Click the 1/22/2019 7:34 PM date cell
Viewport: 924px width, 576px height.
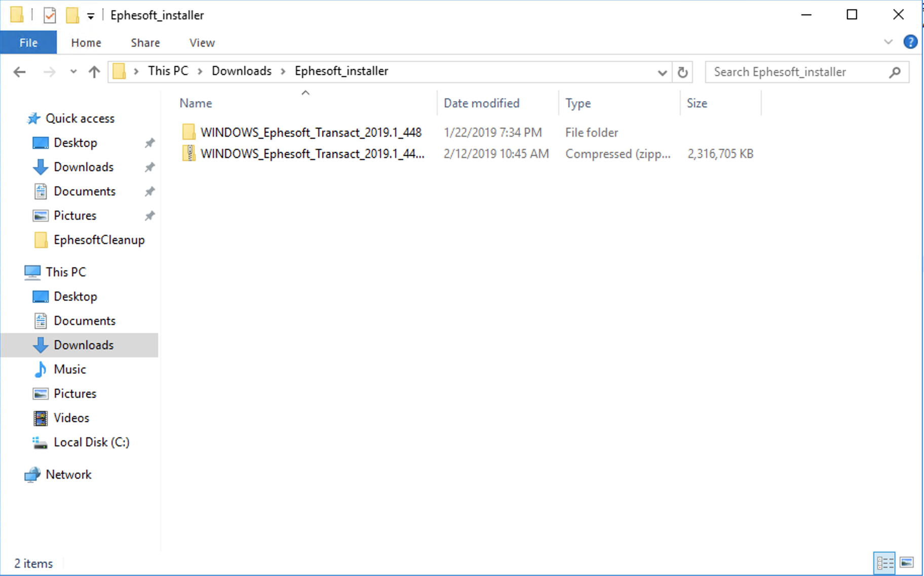(x=493, y=133)
